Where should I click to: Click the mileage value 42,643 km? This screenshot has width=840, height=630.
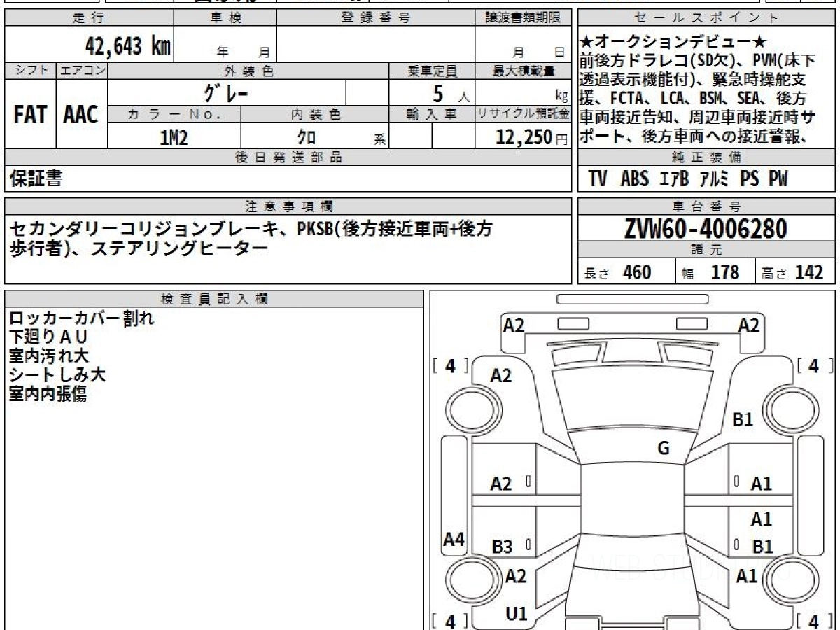coord(127,47)
